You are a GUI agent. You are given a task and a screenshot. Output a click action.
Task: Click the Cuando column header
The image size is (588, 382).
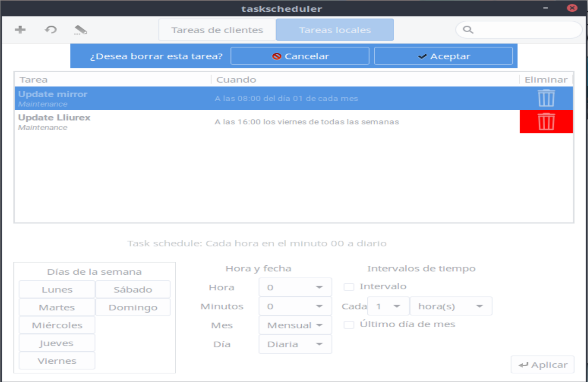tap(365, 79)
